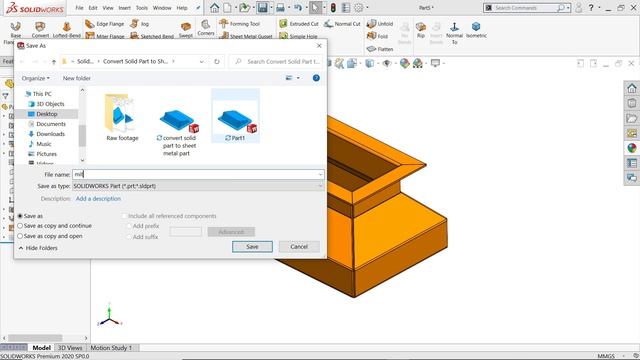This screenshot has height=360, width=640.
Task: Select Save as copy and open
Action: 20,236
